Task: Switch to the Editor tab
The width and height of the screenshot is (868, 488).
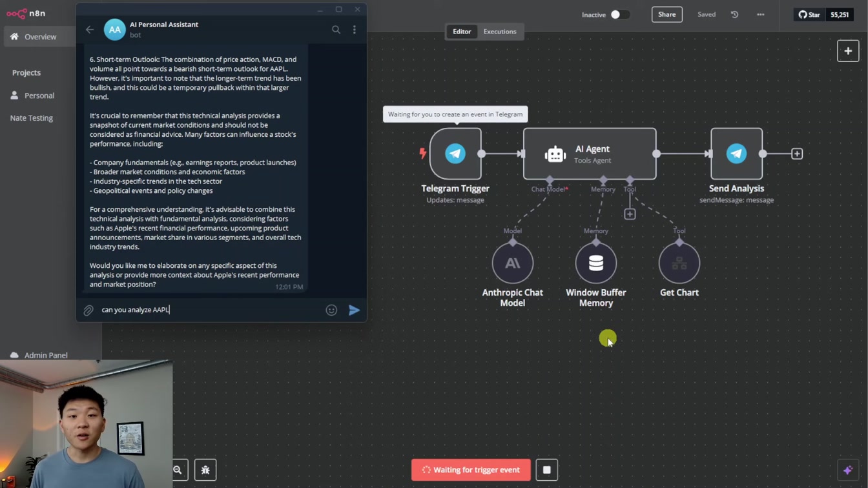Action: (x=462, y=32)
